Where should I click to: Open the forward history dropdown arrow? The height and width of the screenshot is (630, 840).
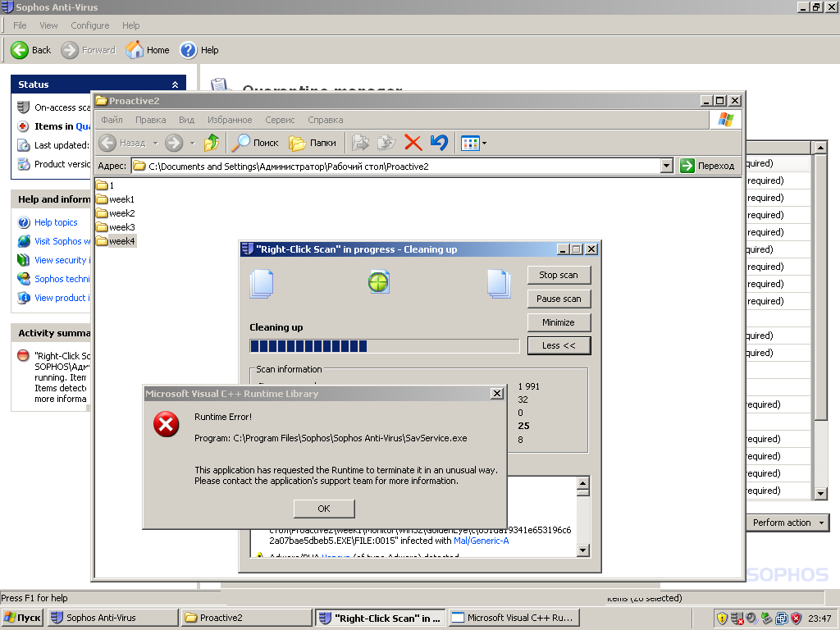point(192,143)
